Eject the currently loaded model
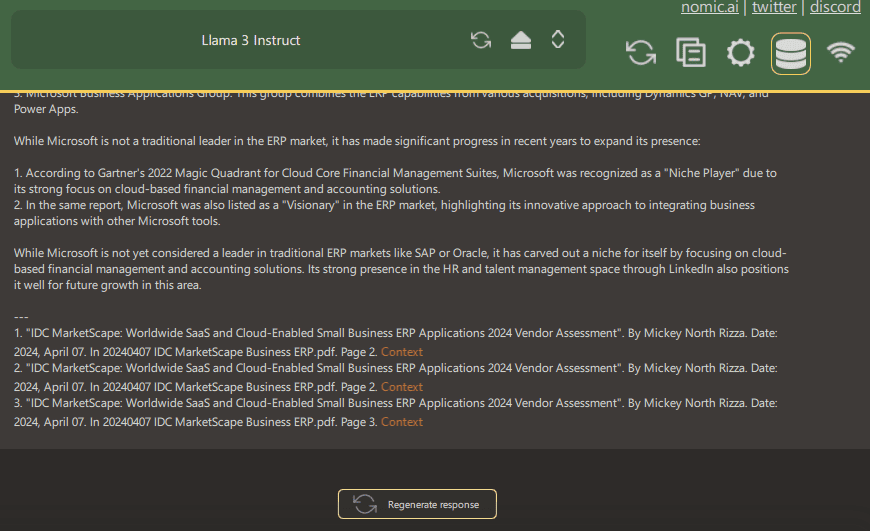This screenshot has height=531, width=870. tap(520, 40)
